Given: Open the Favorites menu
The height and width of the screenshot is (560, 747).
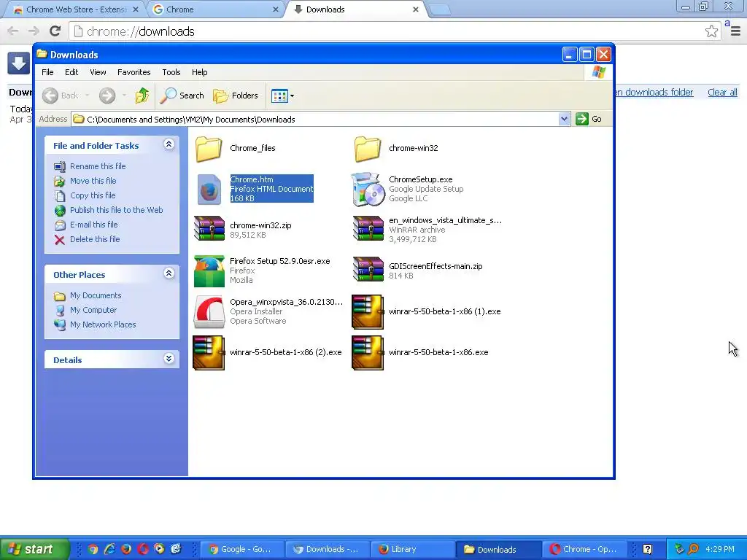Looking at the screenshot, I should coord(134,72).
